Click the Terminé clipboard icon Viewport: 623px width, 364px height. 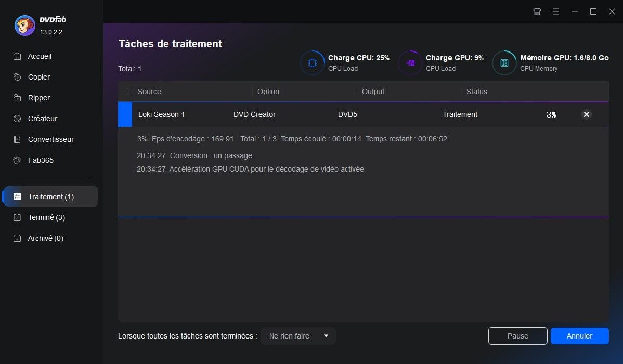coord(17,217)
